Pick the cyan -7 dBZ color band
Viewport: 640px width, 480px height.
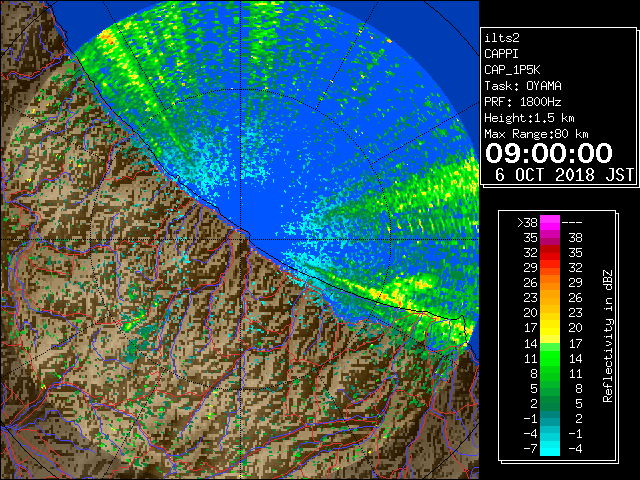[x=550, y=448]
